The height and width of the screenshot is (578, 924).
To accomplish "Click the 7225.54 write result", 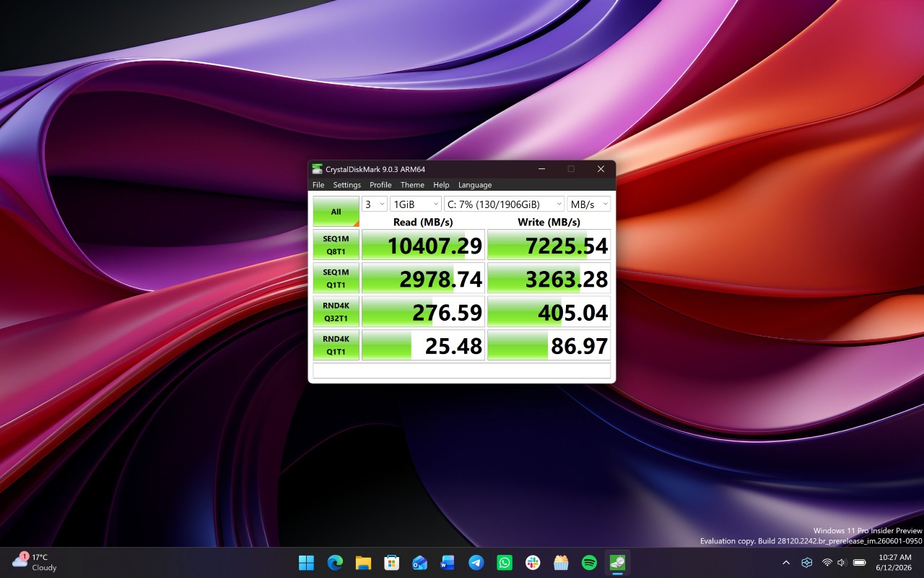I will (549, 245).
